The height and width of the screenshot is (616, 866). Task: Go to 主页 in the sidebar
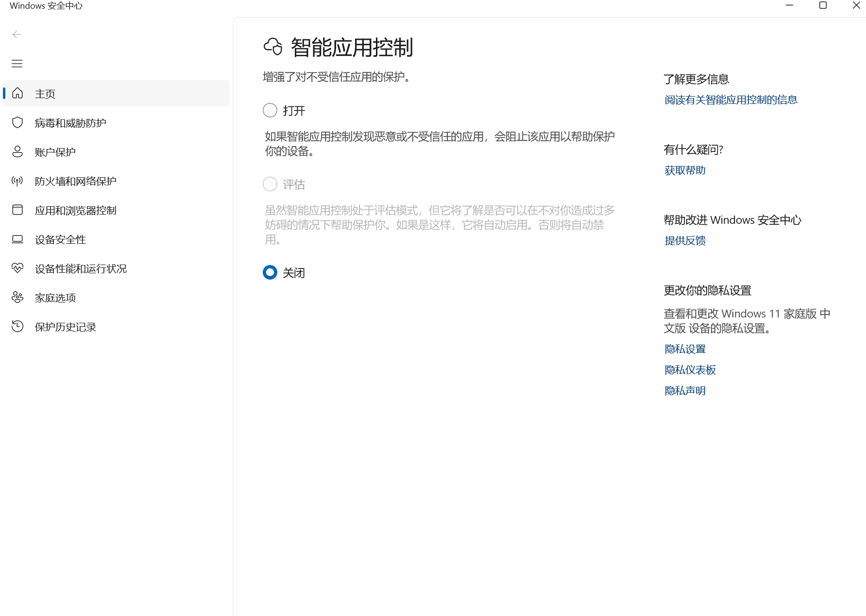pos(116,93)
